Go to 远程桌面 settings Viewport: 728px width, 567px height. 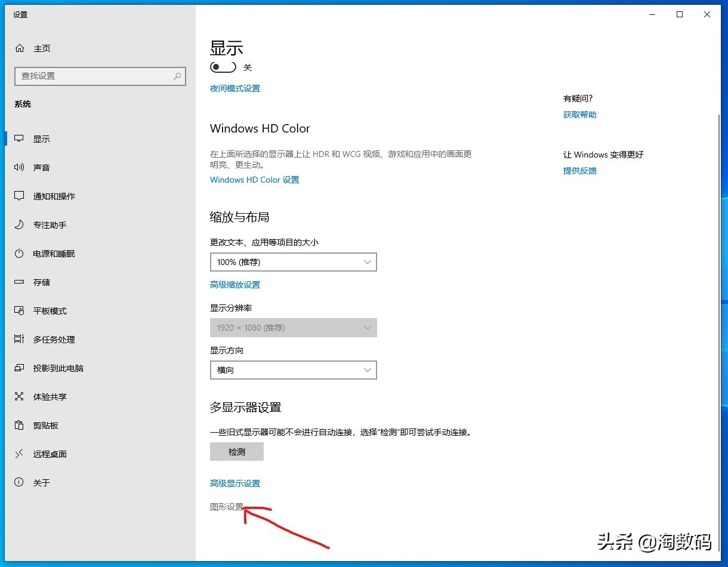pyautogui.click(x=51, y=454)
